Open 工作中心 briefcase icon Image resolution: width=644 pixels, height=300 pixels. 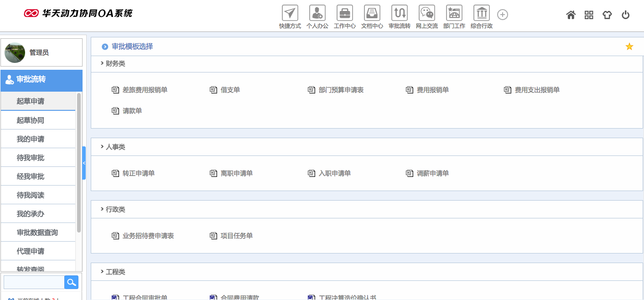click(x=344, y=13)
